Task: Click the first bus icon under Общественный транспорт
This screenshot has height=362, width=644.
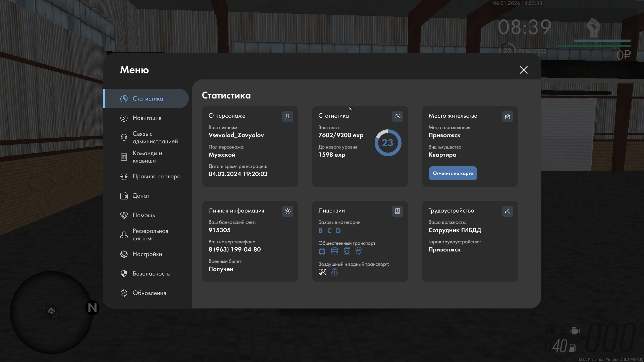Action: pyautogui.click(x=322, y=251)
